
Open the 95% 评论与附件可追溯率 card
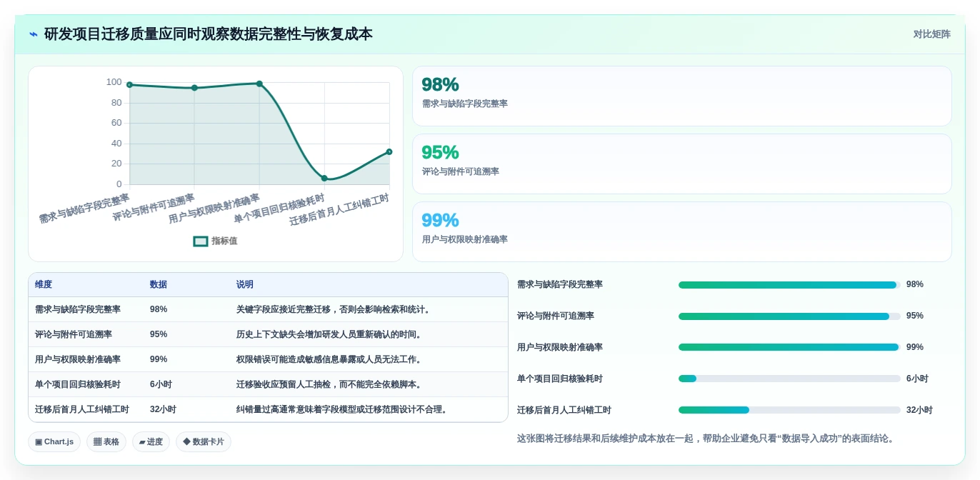(681, 164)
